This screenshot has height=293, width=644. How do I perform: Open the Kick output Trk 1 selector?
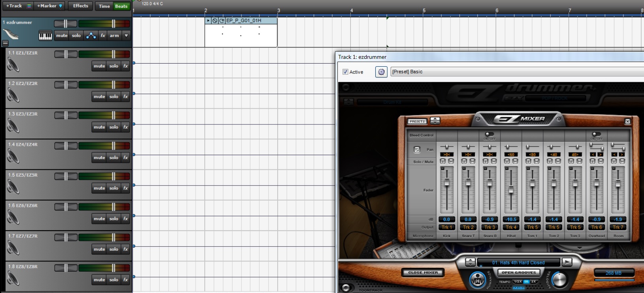(x=447, y=227)
